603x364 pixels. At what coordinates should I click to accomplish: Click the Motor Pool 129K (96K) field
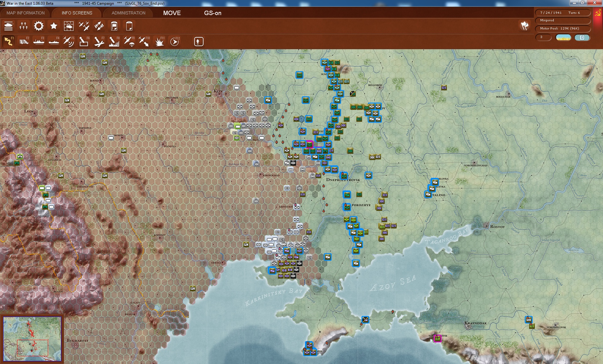[562, 29]
